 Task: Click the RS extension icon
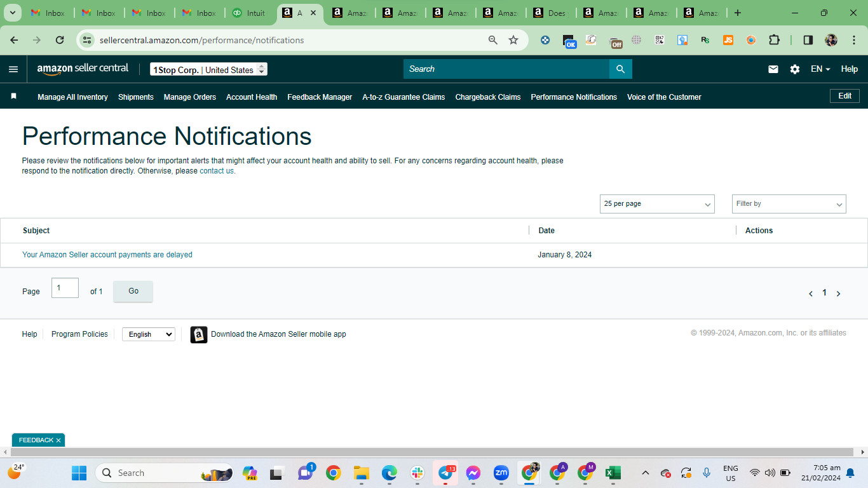(x=705, y=40)
